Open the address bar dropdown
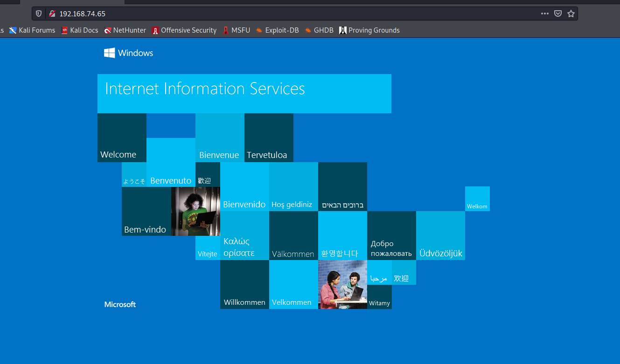 [280, 13]
